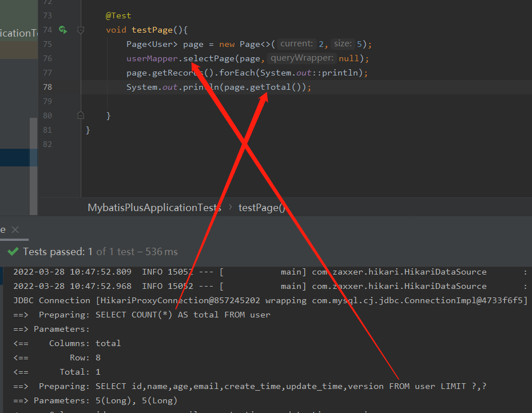Click the fold end marker on line 80
This screenshot has height=413, width=532.
point(81,116)
